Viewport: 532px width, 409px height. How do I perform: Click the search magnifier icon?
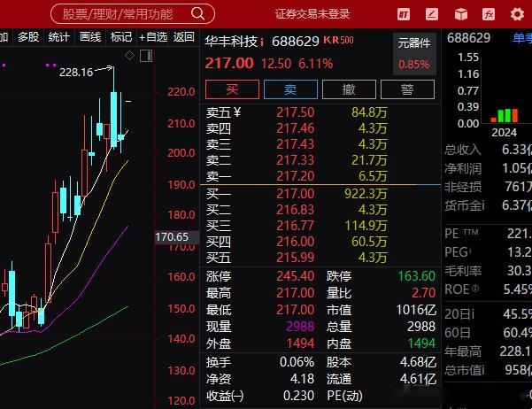click(198, 14)
